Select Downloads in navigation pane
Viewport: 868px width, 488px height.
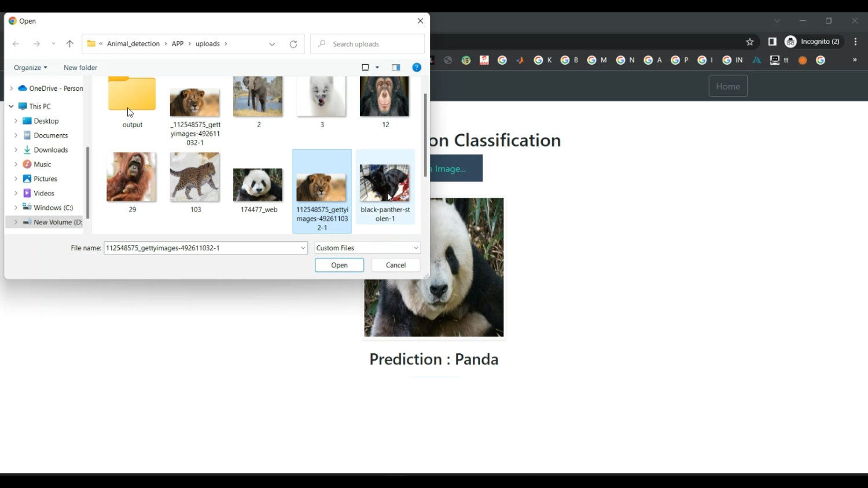point(45,150)
